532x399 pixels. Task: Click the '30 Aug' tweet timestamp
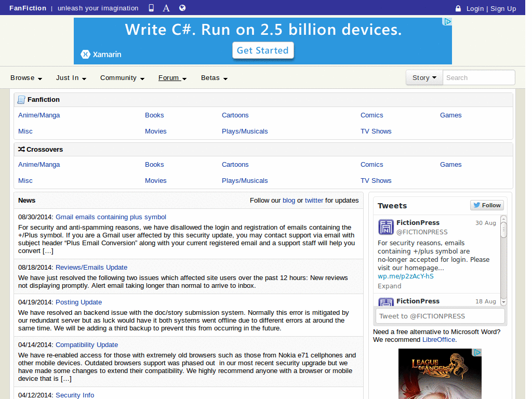[486, 223]
